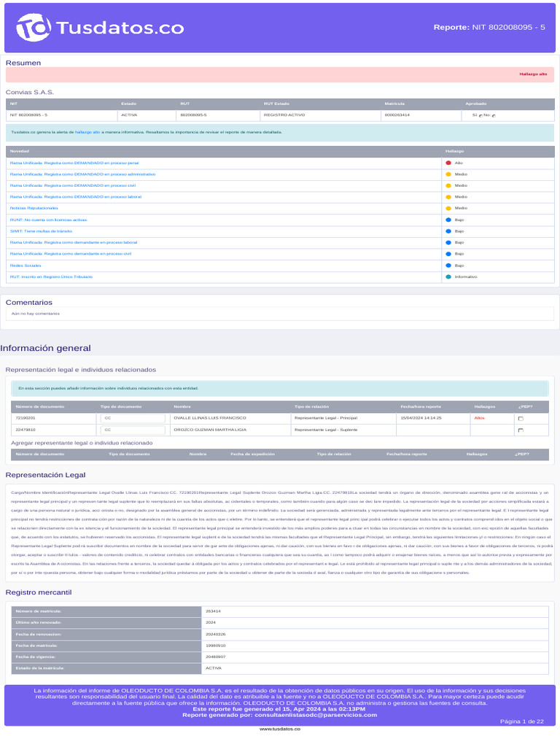Open Noticias Reputacionales link
Image resolution: width=560 pixels, height=747 pixels.
pos(34,208)
